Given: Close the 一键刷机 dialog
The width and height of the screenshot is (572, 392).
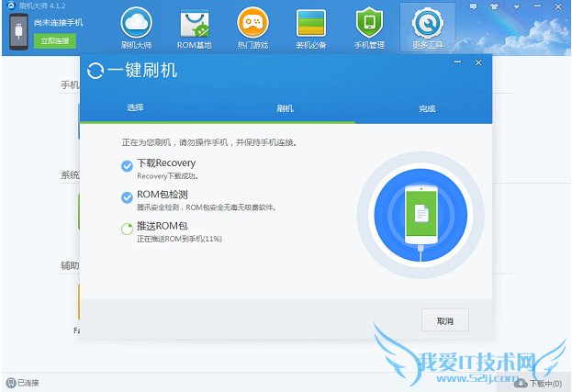Looking at the screenshot, I should pos(478,62).
